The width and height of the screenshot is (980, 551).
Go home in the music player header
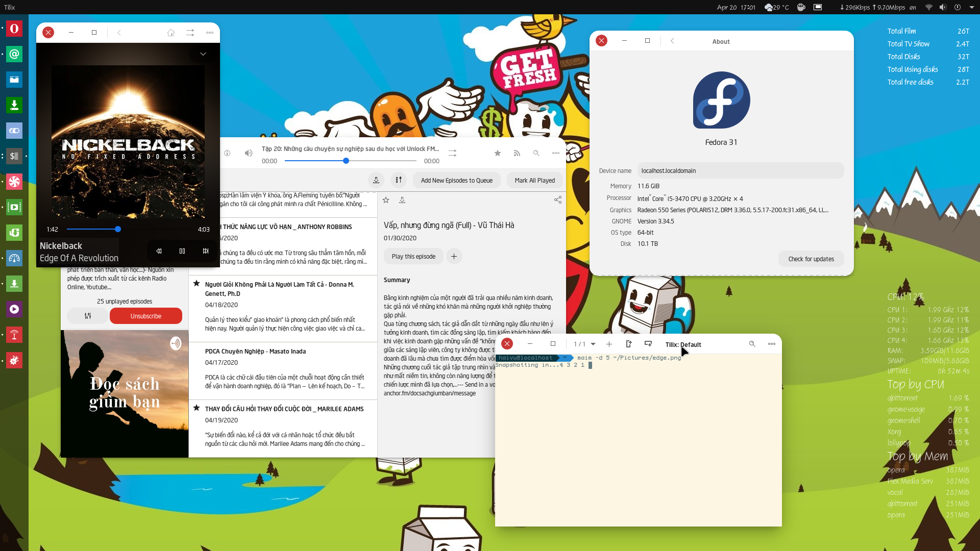[x=171, y=33]
